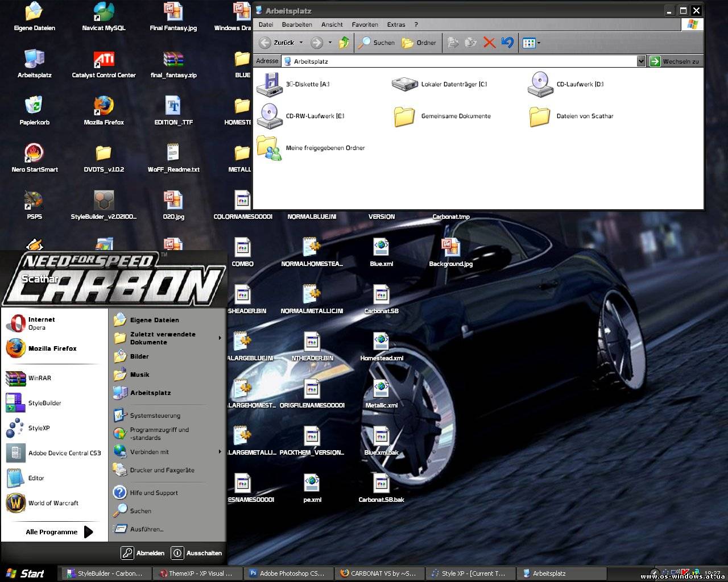Launch Opera Internet from start menu
This screenshot has height=582, width=728.
tap(55, 323)
